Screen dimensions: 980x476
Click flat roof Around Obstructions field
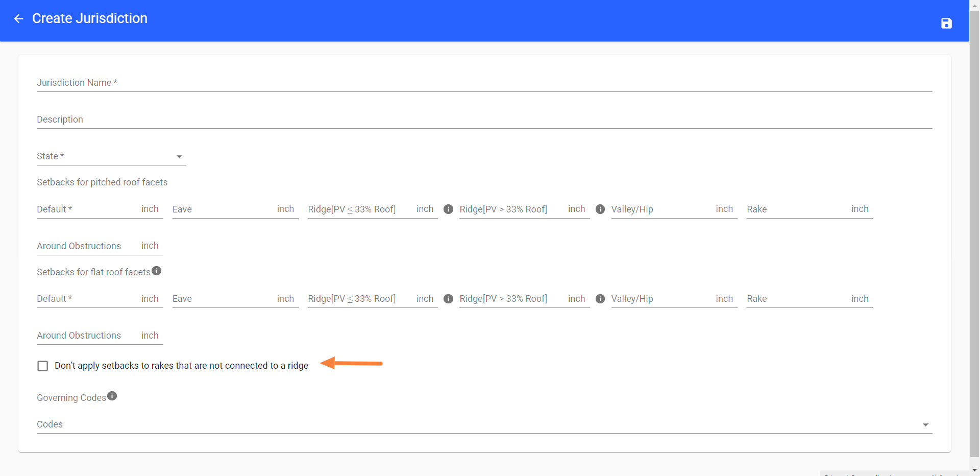pyautogui.click(x=87, y=336)
